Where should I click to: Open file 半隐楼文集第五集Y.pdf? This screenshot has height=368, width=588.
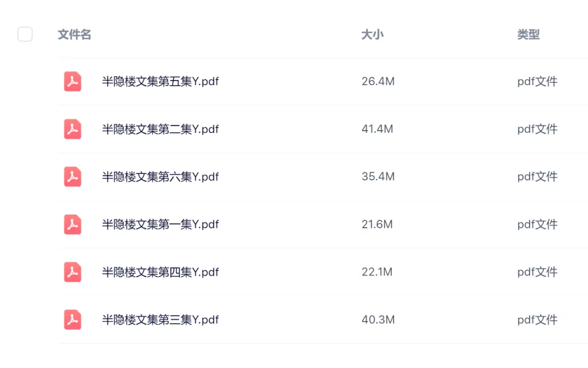[x=160, y=82]
